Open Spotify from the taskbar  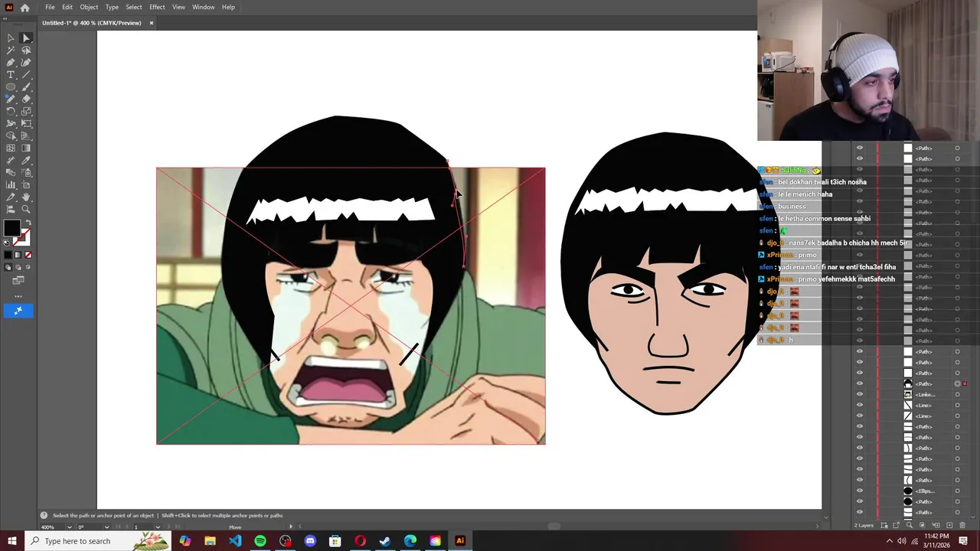pos(260,541)
